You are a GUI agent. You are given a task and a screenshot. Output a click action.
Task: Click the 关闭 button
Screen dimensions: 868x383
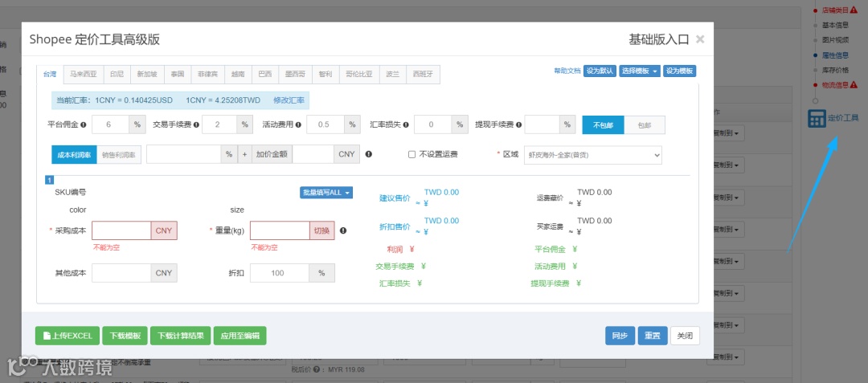(x=685, y=336)
